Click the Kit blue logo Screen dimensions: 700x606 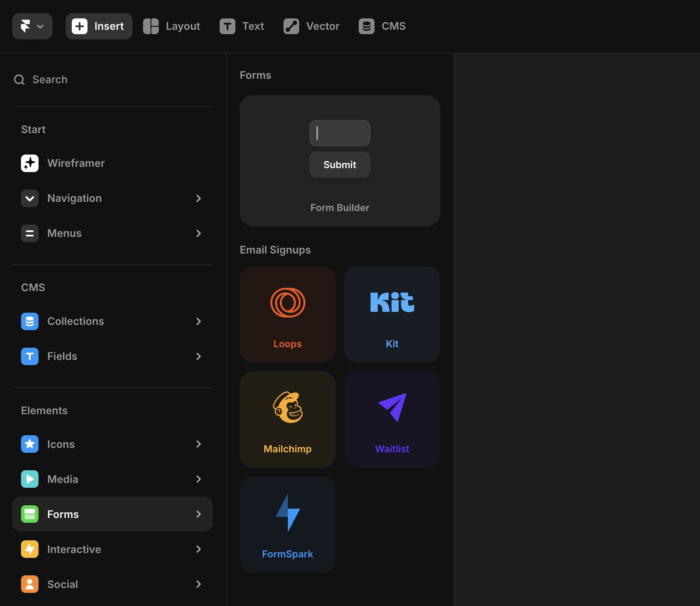pyautogui.click(x=392, y=302)
